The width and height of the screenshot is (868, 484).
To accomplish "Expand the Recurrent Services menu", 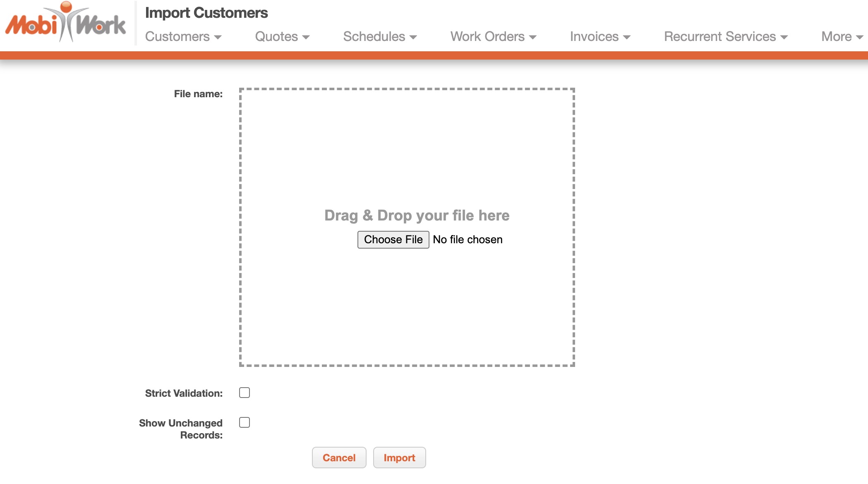I will pyautogui.click(x=725, y=36).
